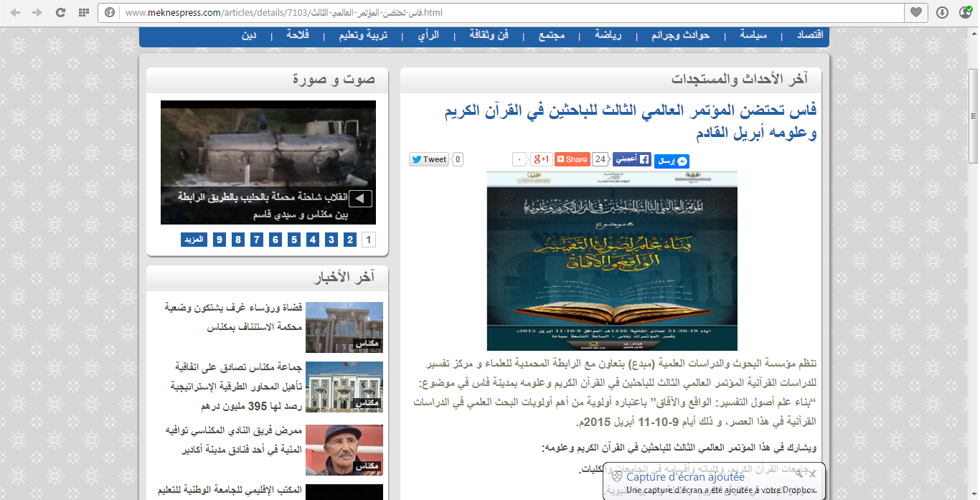Select video page 8 in the pagination

pos(237,240)
